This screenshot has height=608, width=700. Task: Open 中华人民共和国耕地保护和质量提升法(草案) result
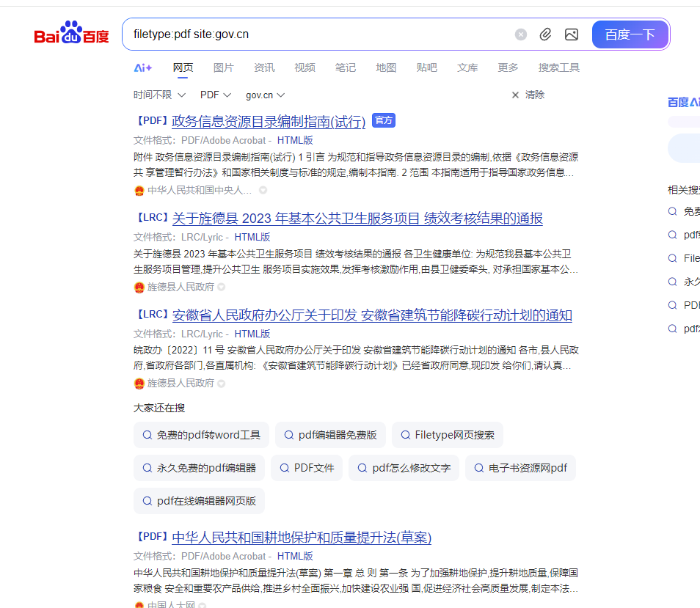tap(302, 538)
